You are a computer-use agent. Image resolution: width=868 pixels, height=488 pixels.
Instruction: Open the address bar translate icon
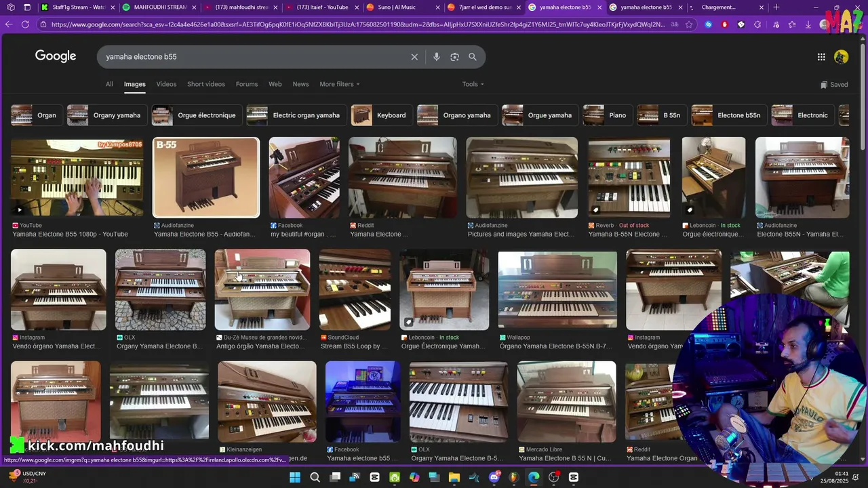[674, 24]
